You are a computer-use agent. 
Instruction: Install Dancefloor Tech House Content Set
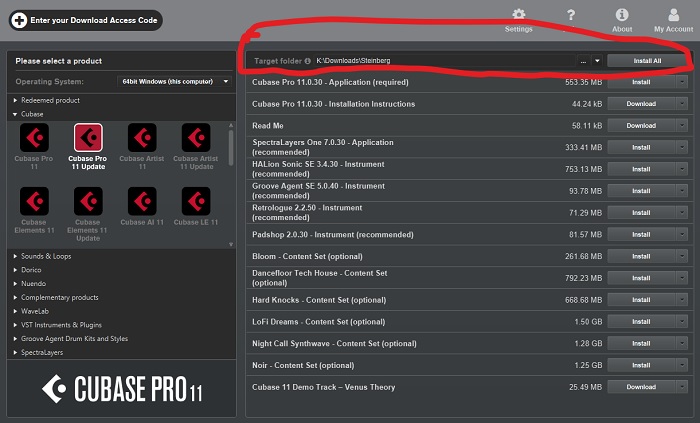pos(641,278)
